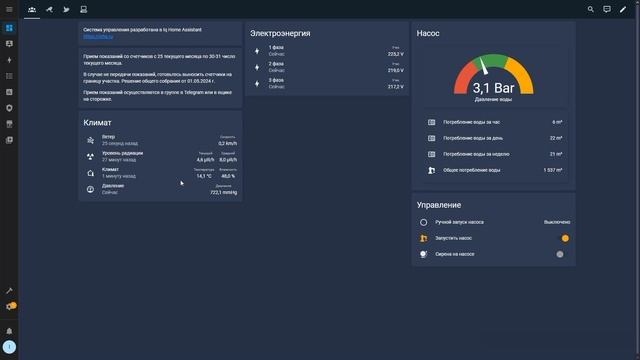Screen dimensions: 640x360
Task: Click the wind fan icon in Климат
Action: [90, 140]
